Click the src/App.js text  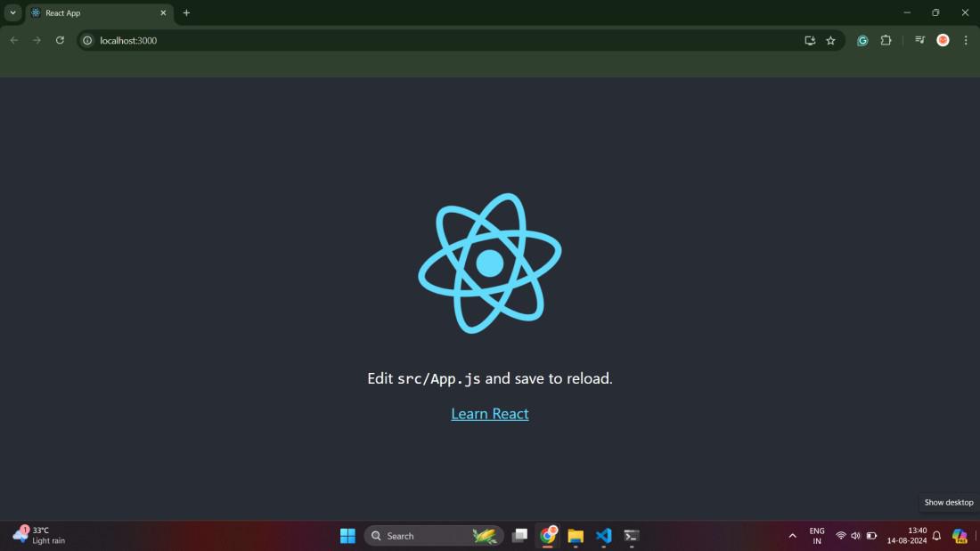pos(438,378)
